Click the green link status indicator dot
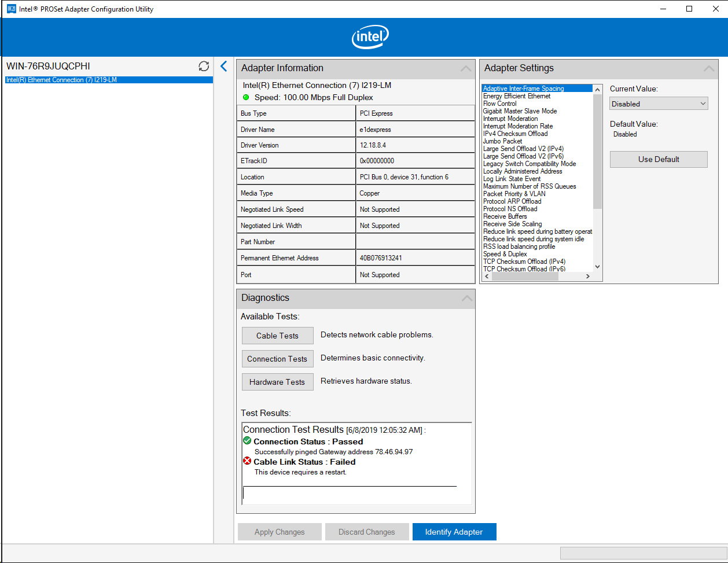 [x=246, y=98]
